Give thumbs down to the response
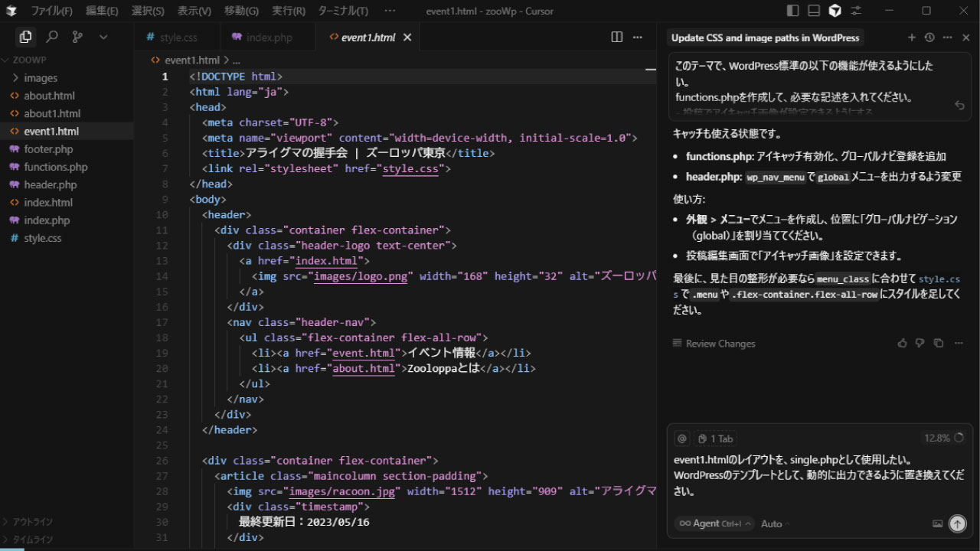980x551 pixels. 920,343
